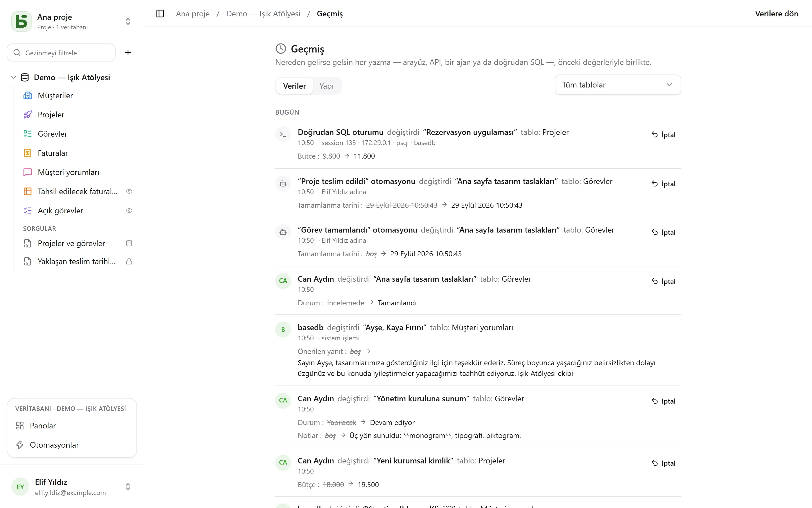Click İptal for Yeni kurumsal kimlik entry
Screen dimensions: 812x508
tap(663, 463)
